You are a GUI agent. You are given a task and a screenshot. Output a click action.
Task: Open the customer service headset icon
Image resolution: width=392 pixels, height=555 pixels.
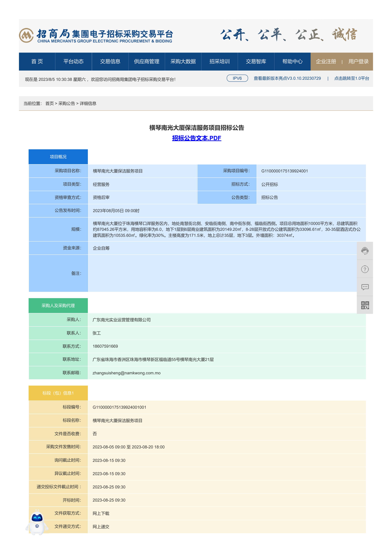[365, 251]
